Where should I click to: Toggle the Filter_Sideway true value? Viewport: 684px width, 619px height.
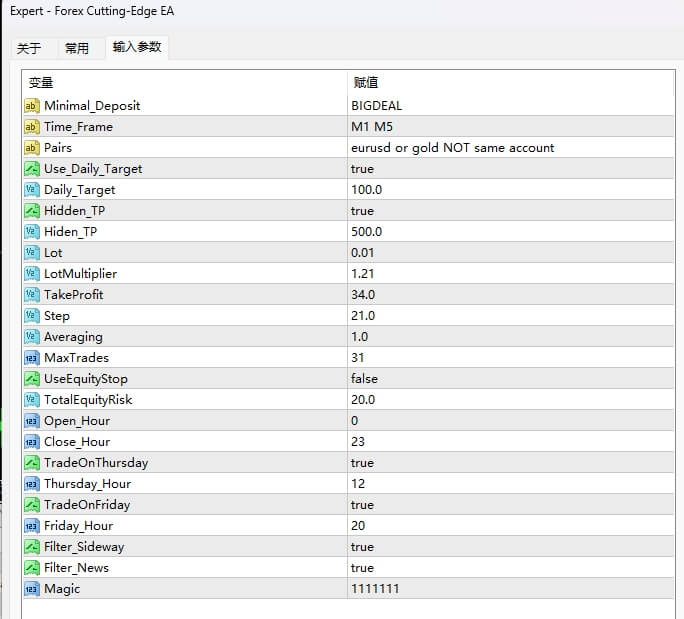362,547
